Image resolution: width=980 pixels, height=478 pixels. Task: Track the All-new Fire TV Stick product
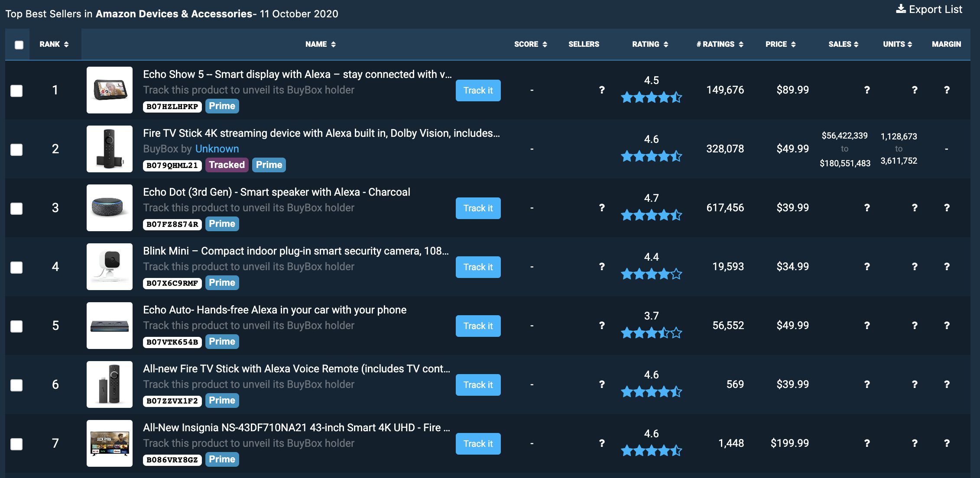478,385
